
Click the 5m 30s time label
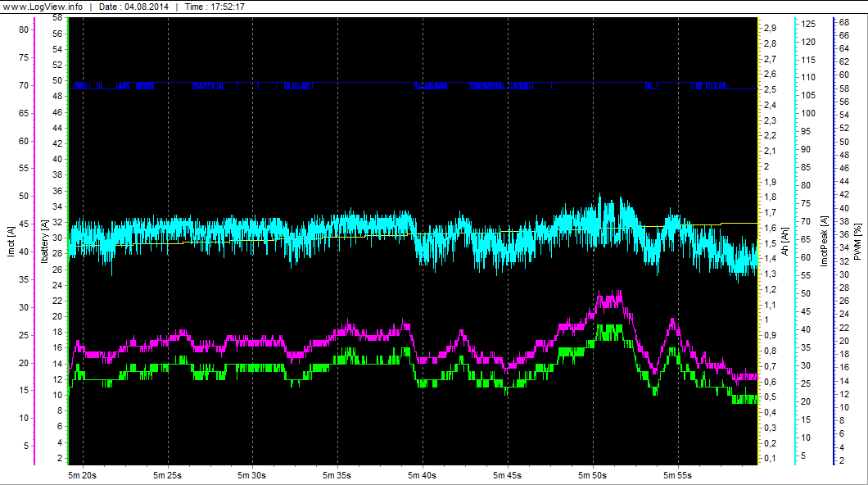[252, 475]
